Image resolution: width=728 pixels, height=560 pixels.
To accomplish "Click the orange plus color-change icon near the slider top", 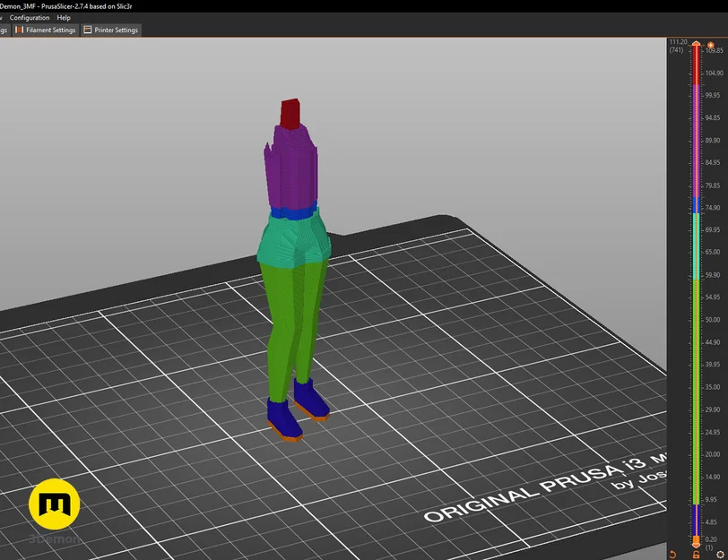I will (x=710, y=45).
